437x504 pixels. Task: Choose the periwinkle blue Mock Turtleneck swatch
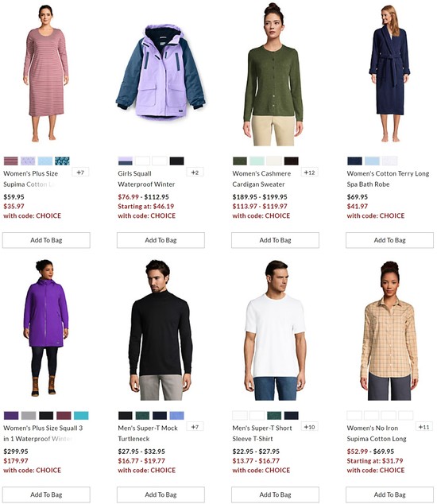click(176, 415)
